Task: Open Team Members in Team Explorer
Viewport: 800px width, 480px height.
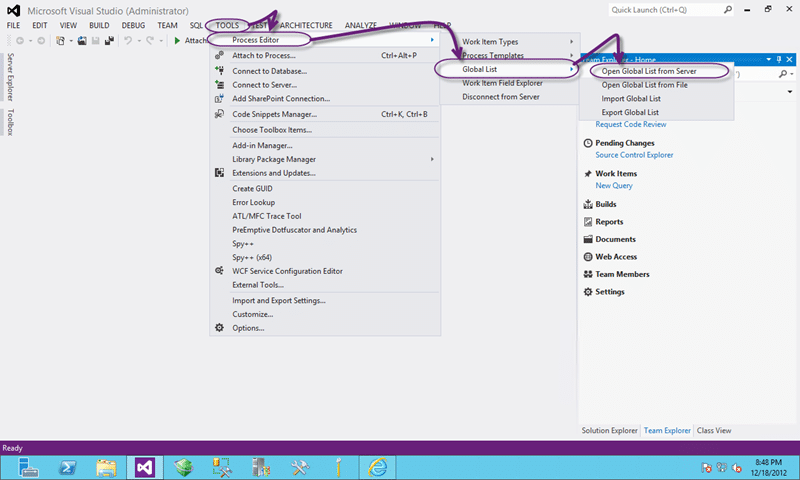Action: click(616, 274)
